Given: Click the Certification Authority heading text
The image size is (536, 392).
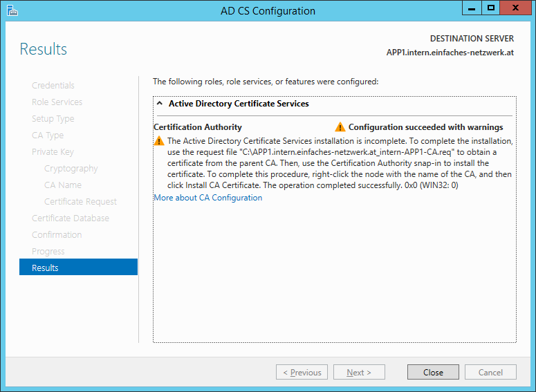Looking at the screenshot, I should tap(198, 127).
